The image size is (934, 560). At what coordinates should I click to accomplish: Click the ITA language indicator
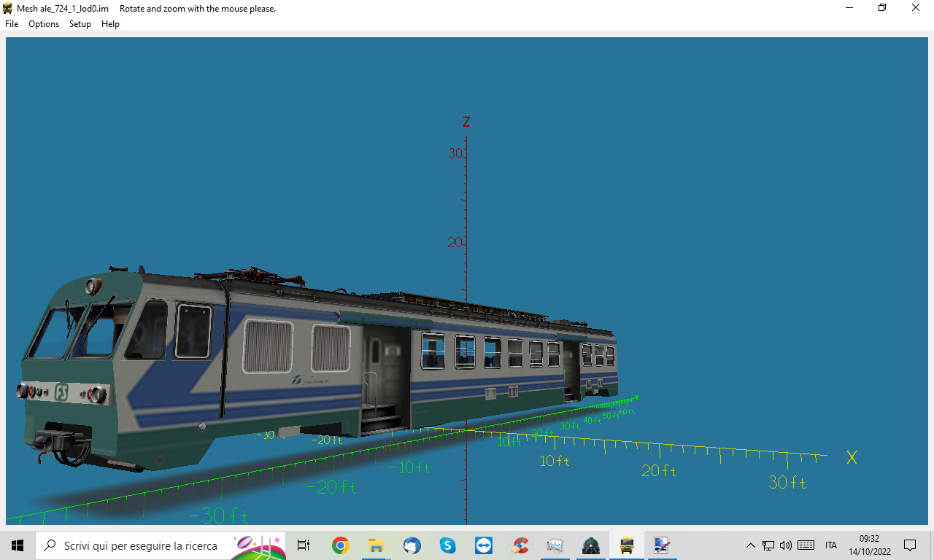point(831,545)
